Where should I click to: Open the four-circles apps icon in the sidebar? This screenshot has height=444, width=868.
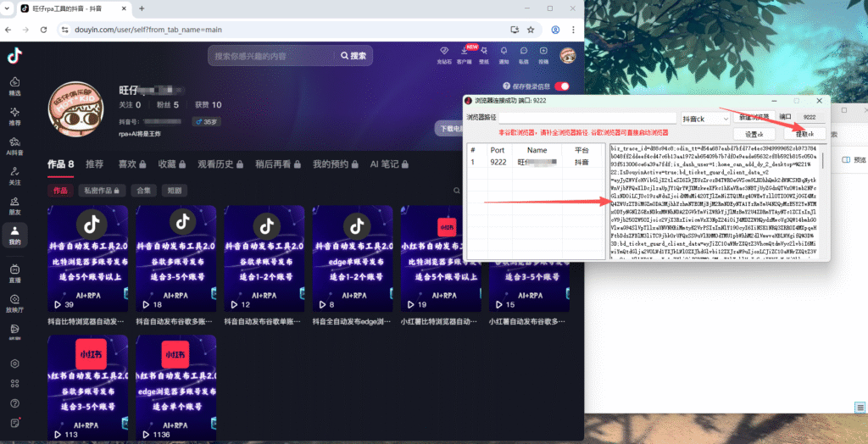coord(14,383)
